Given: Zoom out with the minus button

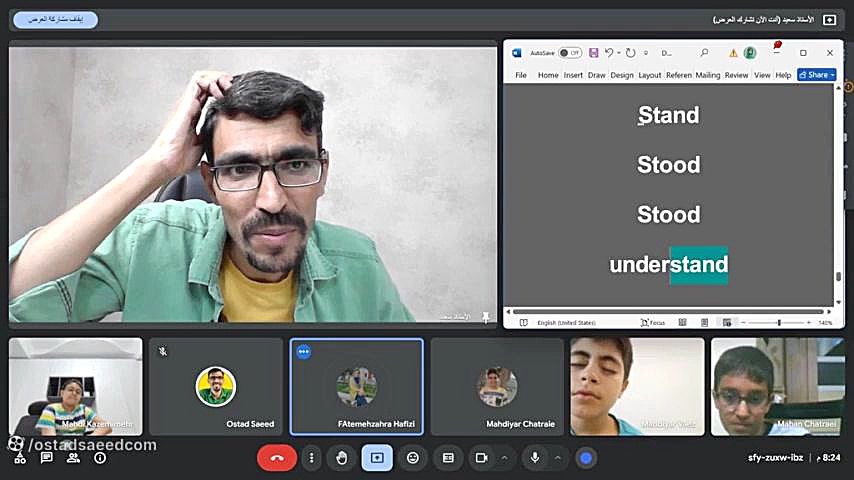Looking at the screenshot, I should (743, 323).
